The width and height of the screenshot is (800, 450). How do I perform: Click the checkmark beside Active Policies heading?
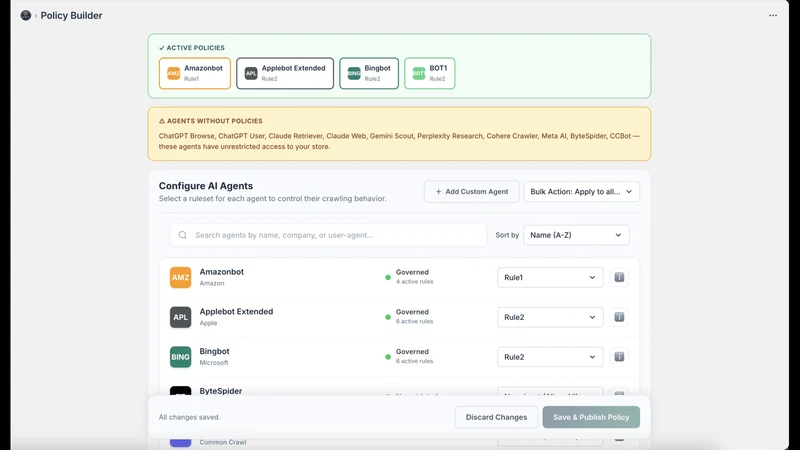tap(162, 48)
